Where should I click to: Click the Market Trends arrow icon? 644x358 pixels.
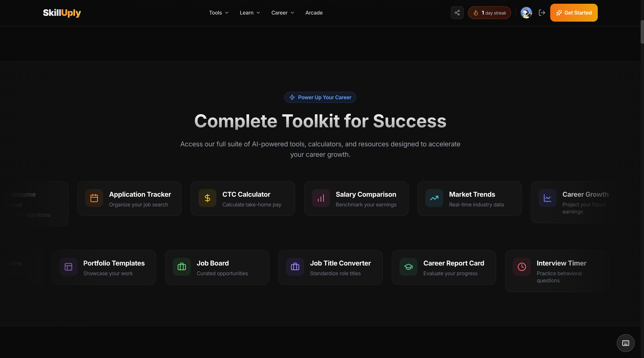(434, 198)
